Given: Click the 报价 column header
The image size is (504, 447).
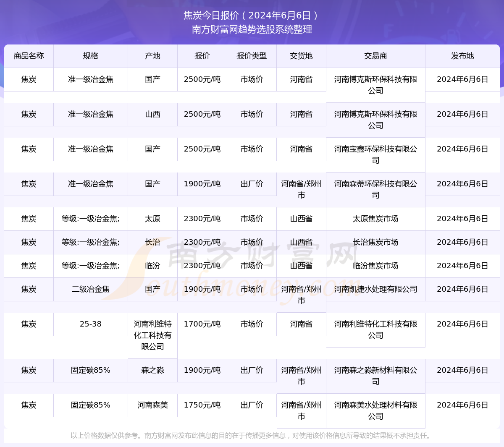Looking at the screenshot, I should point(202,56).
